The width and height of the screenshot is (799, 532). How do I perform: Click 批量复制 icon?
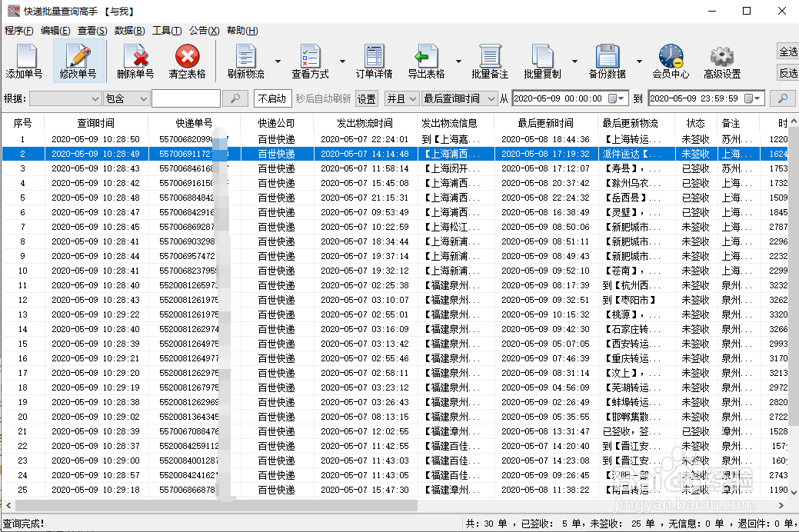point(542,61)
